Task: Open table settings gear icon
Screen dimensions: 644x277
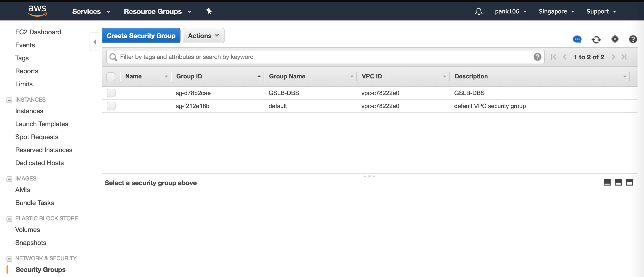Action: click(x=615, y=39)
